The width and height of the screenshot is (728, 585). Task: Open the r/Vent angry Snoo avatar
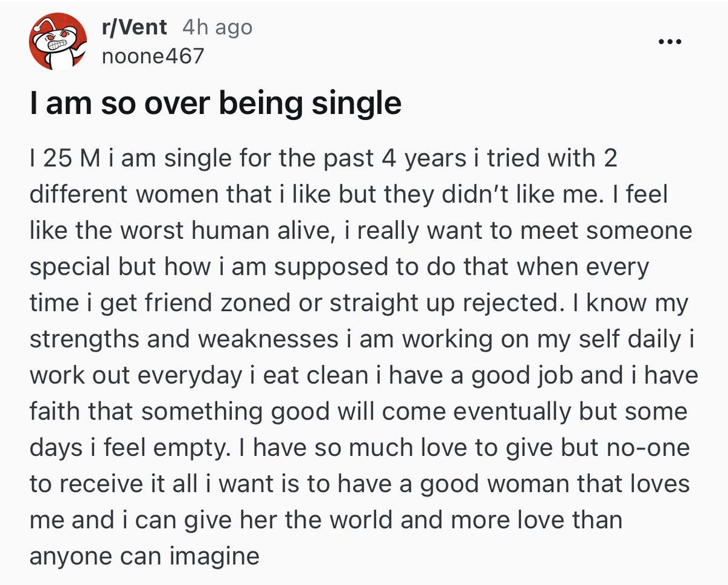[x=56, y=43]
